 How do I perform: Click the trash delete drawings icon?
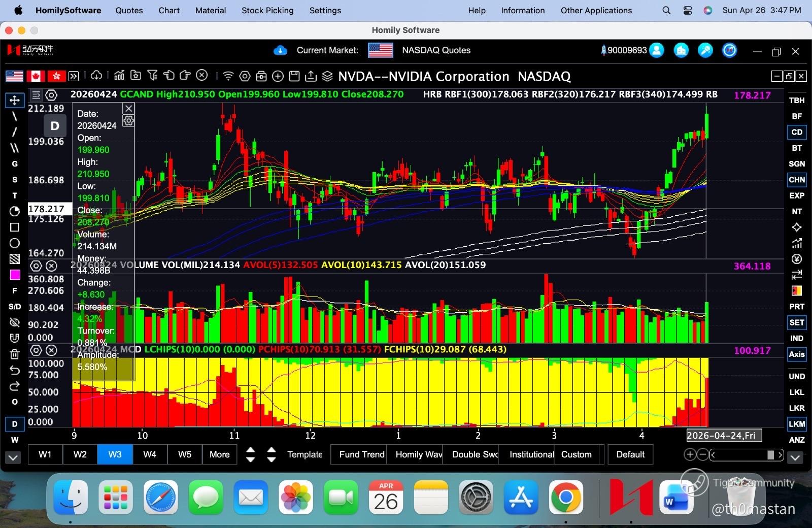pyautogui.click(x=15, y=354)
